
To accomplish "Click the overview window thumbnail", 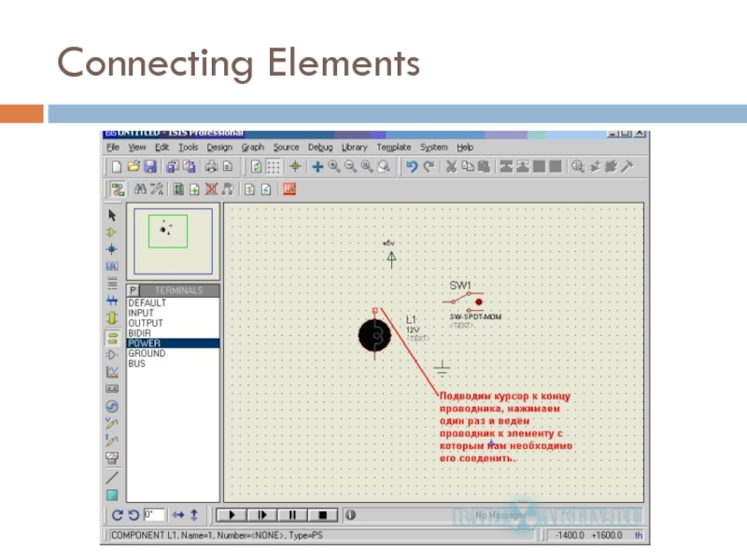I will (173, 242).
